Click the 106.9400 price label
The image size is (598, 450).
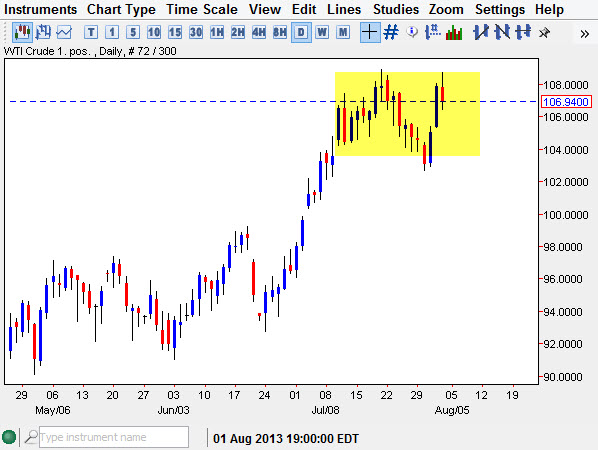[x=566, y=102]
